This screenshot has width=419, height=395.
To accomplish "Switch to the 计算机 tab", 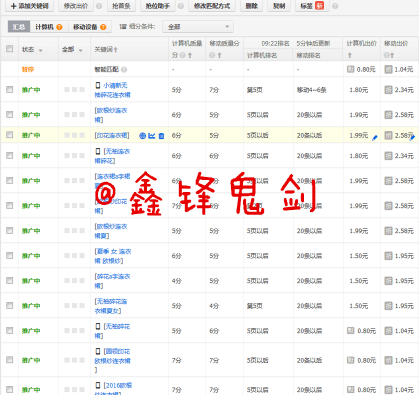I will point(49,27).
